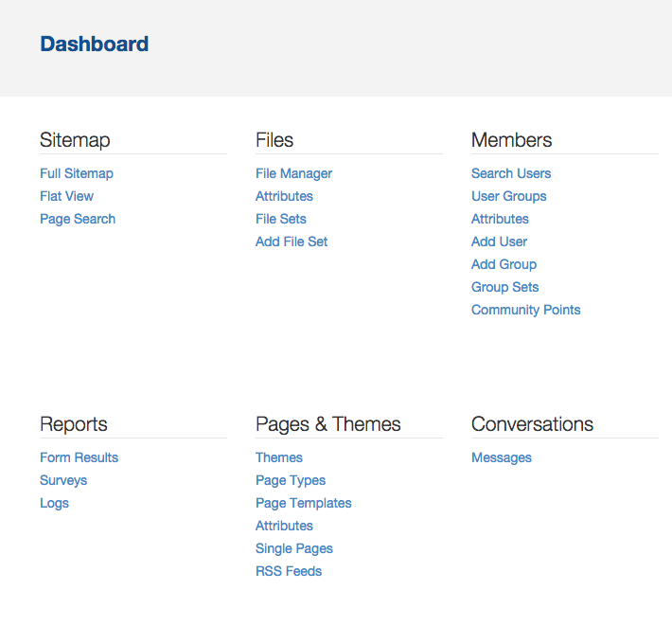
Task: Select Add File Set
Action: tap(292, 241)
